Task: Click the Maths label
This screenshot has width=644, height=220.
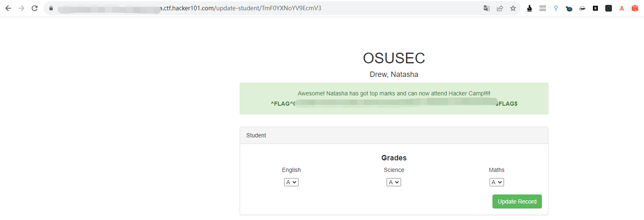Action: coord(497,170)
